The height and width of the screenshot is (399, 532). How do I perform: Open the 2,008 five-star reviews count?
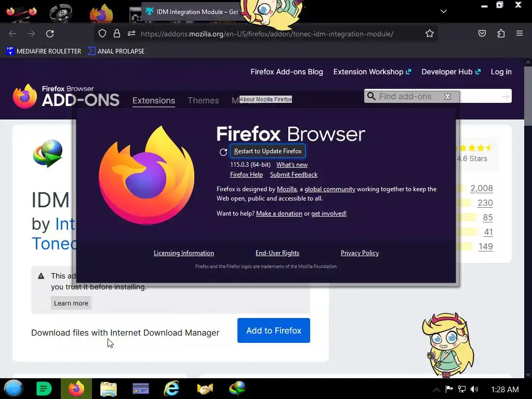coord(482,188)
